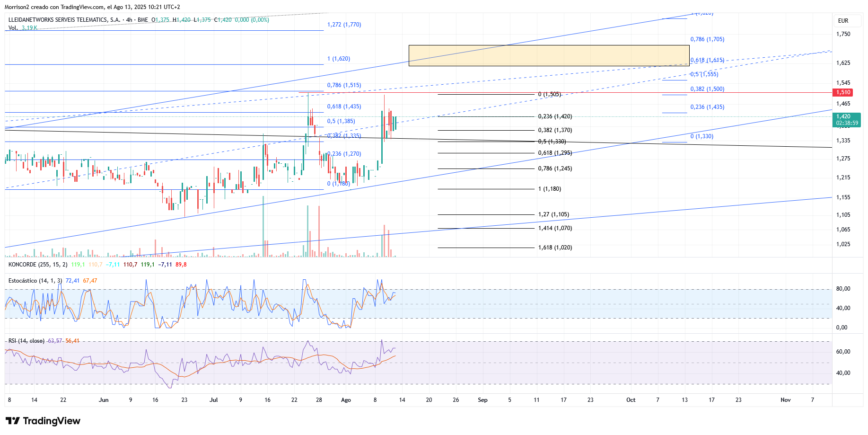Click the 1,025 price axis value
Image resolution: width=868 pixels, height=435 pixels.
coord(843,244)
